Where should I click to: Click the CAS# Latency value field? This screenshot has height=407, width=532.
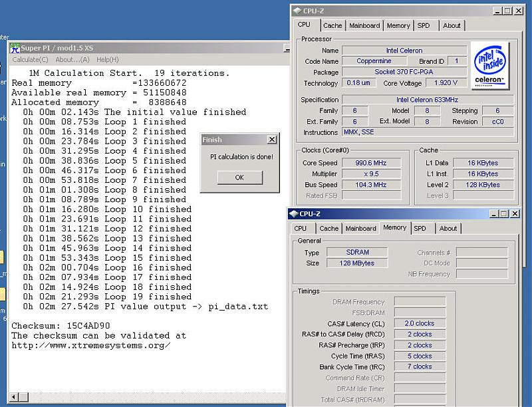coord(420,323)
